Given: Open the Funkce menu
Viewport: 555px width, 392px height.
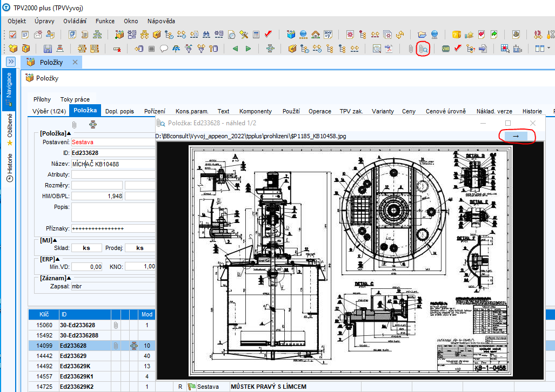Looking at the screenshot, I should click(105, 21).
